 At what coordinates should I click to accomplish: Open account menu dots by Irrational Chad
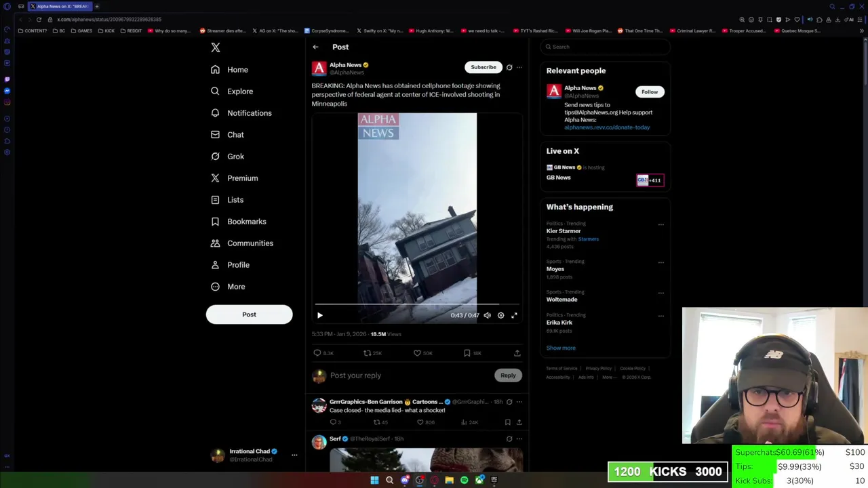(294, 455)
